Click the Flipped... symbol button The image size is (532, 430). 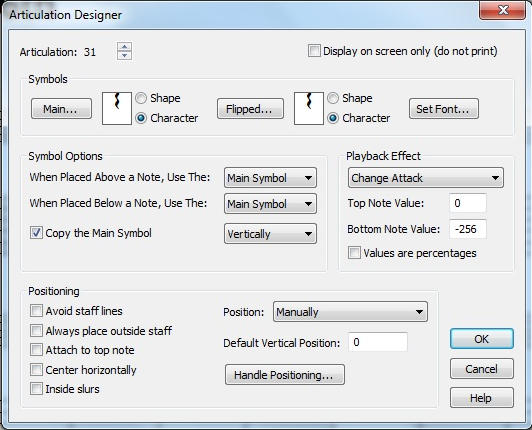(x=250, y=109)
